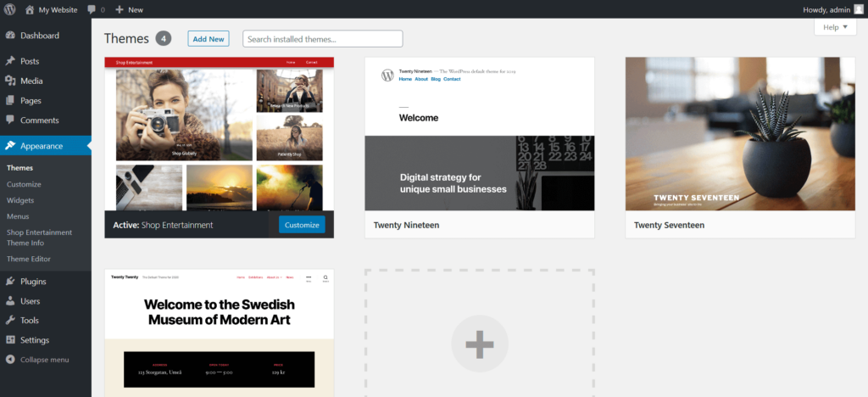Click the Add New theme button
This screenshot has width=868, height=397.
[209, 39]
